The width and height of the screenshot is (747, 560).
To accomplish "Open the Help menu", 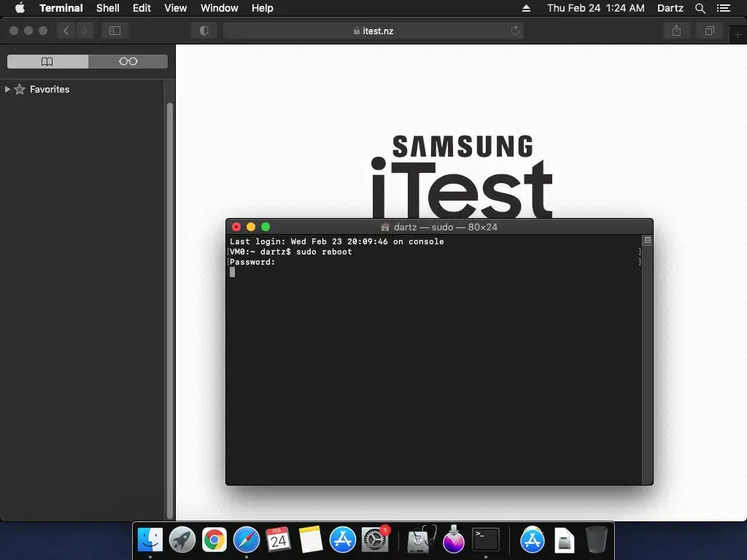I will 263,8.
